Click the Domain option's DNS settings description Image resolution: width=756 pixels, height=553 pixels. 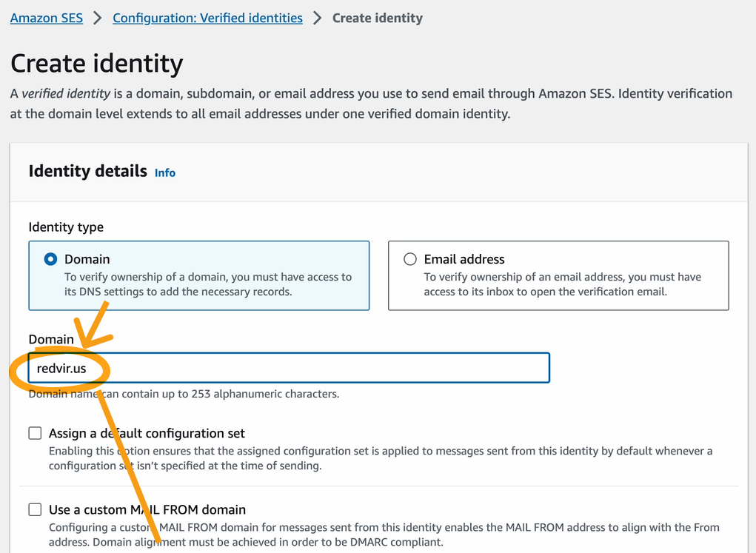pyautogui.click(x=207, y=284)
